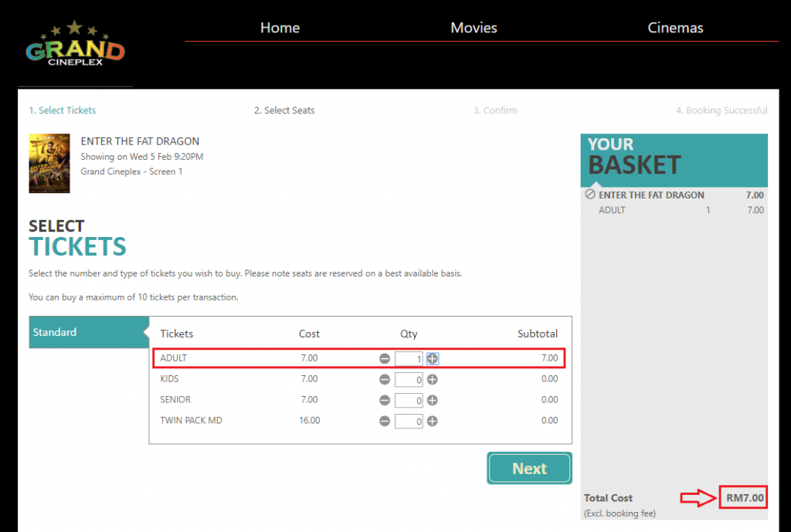Go to the Movies page
The height and width of the screenshot is (532, 791).
coord(474,28)
